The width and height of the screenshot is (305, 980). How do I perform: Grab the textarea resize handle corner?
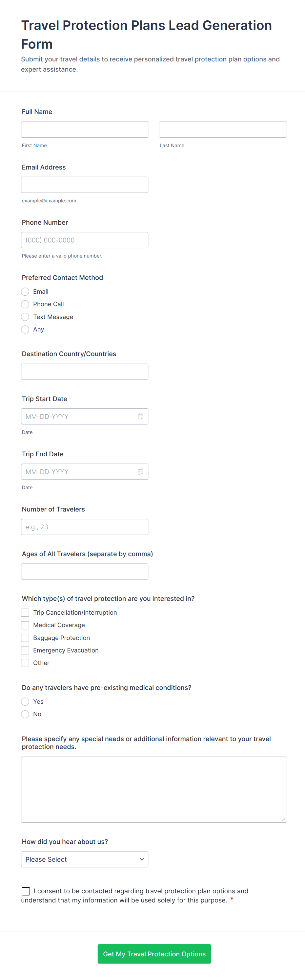point(283,819)
